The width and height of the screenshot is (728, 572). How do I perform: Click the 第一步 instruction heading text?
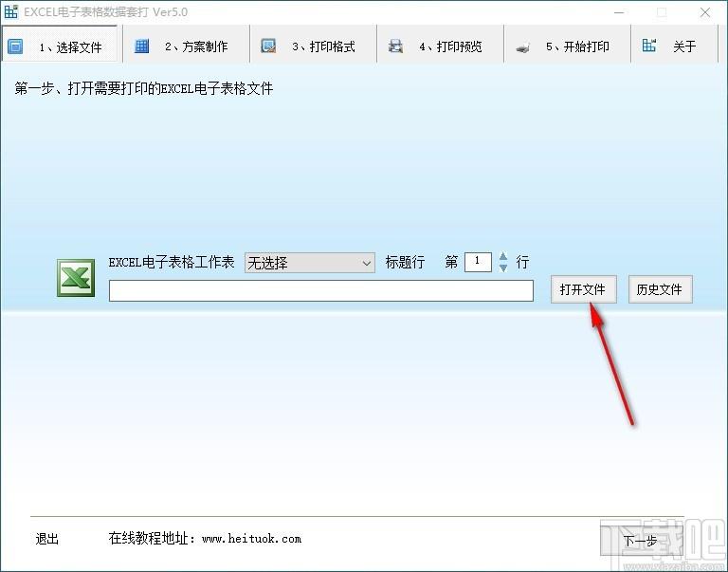tap(143, 88)
